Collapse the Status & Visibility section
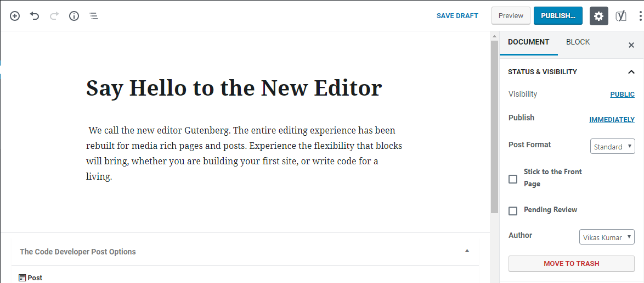 (631, 71)
